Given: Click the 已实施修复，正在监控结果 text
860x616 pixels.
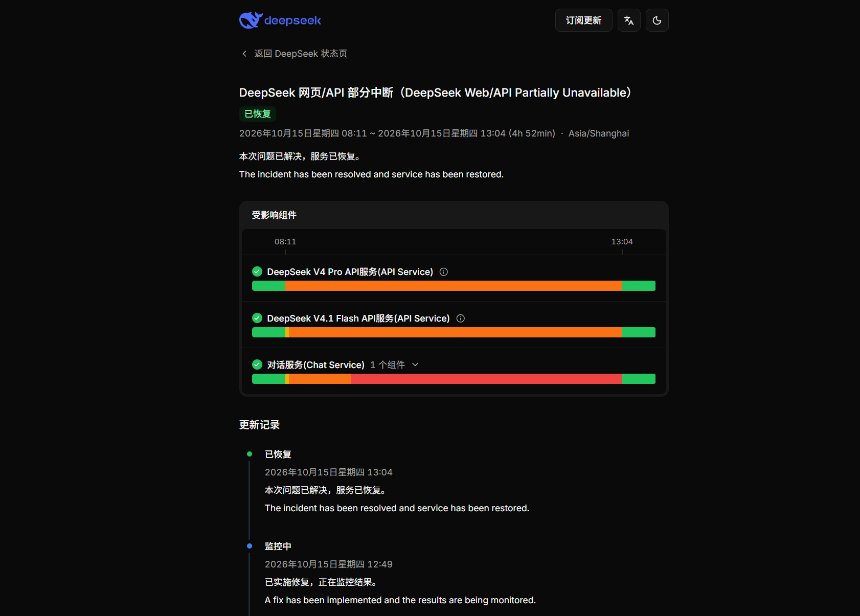Looking at the screenshot, I should [321, 582].
